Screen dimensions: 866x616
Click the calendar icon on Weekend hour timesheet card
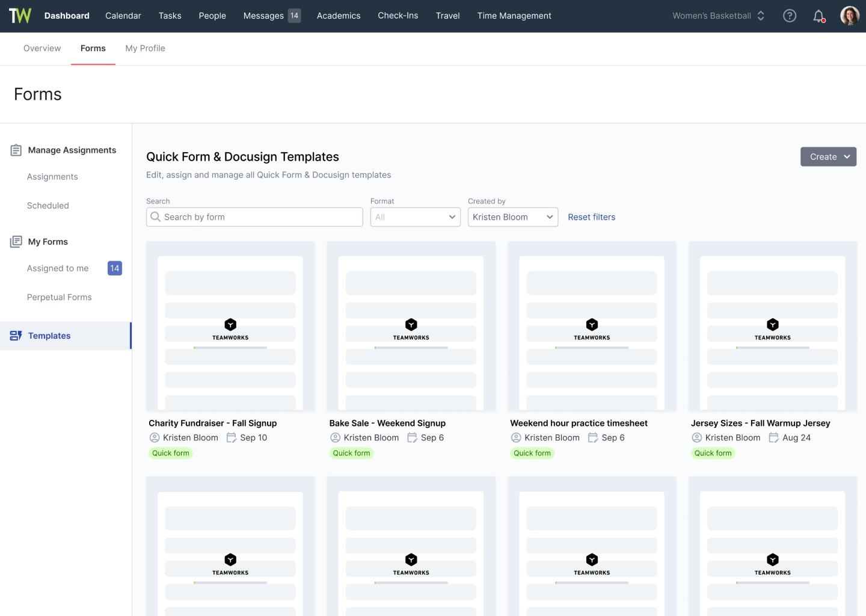coord(593,438)
